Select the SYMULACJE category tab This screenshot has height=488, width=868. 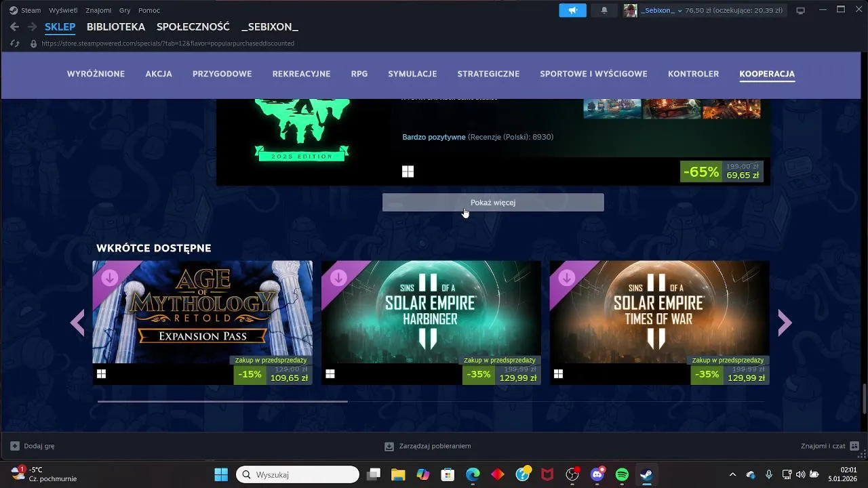[412, 74]
